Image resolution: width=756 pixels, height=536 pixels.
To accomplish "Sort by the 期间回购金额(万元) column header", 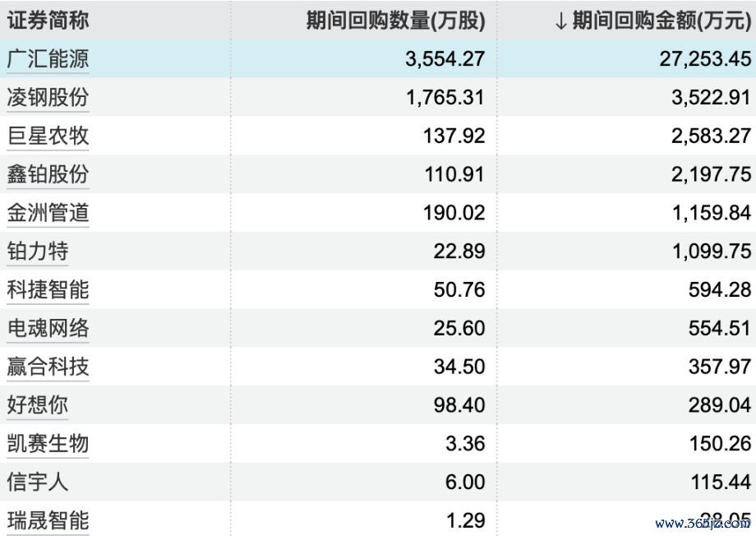I will pos(661,21).
